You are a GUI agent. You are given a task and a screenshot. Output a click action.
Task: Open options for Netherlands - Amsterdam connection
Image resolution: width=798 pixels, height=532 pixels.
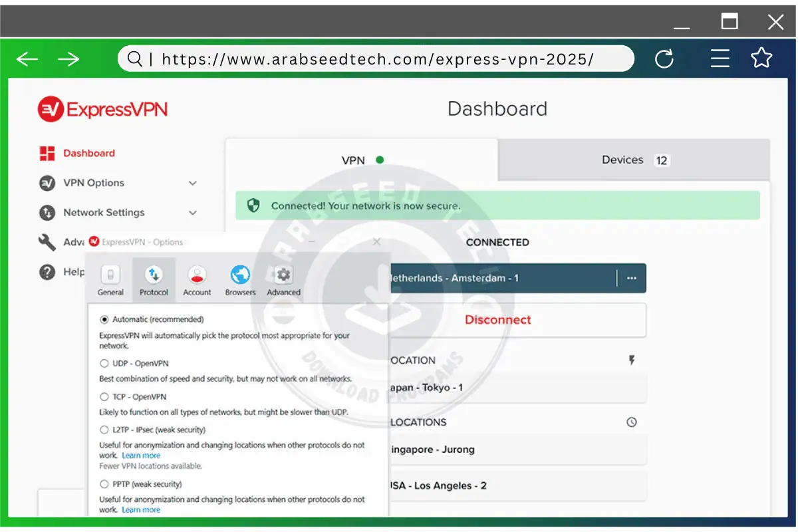click(x=630, y=278)
